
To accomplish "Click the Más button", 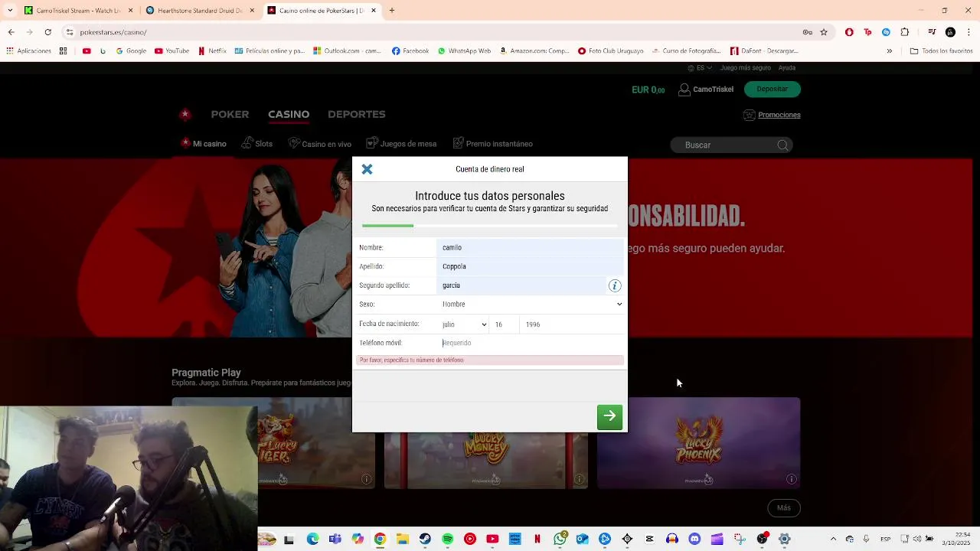I will pyautogui.click(x=783, y=507).
